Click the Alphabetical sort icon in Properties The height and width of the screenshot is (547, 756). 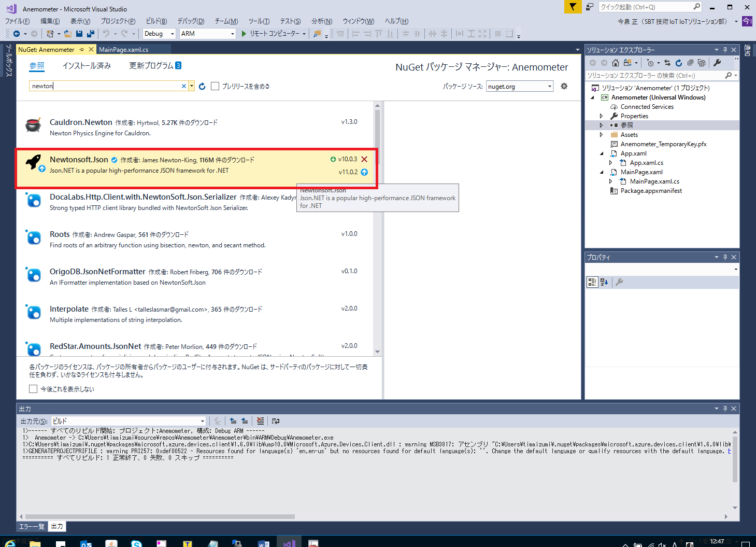[604, 282]
